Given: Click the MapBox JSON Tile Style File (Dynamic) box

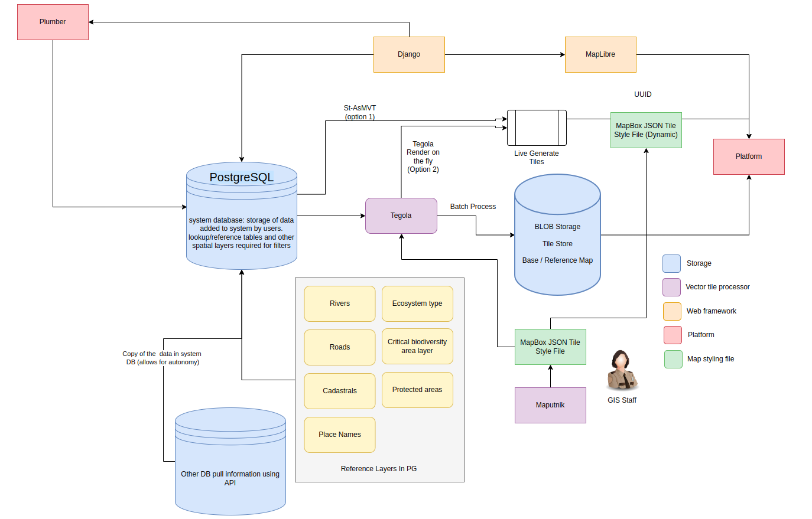Looking at the screenshot, I should 646,130.
